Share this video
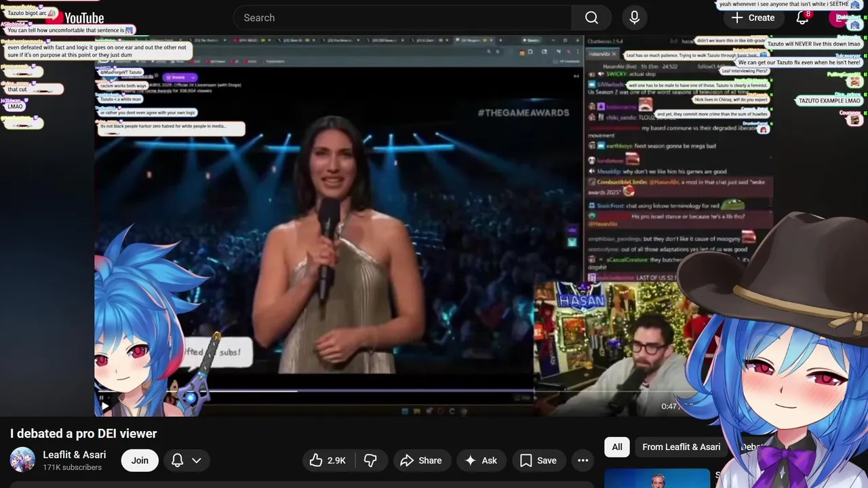The image size is (868, 488). [421, 460]
